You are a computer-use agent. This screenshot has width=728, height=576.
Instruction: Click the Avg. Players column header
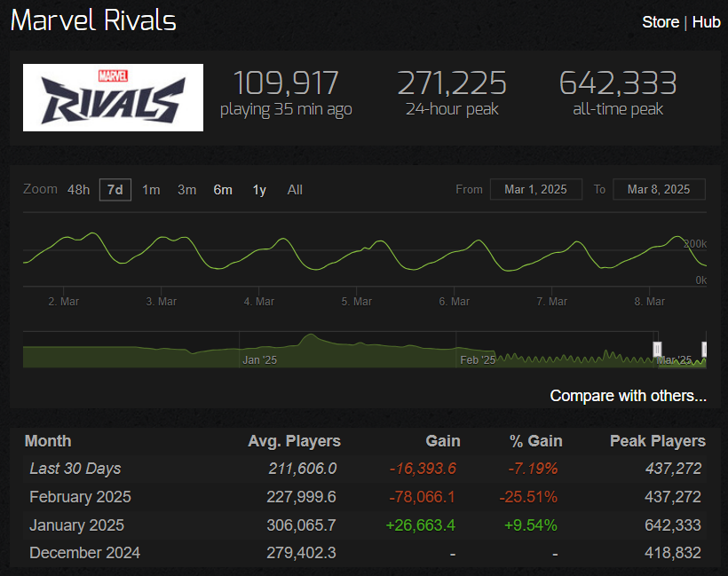[x=295, y=441]
